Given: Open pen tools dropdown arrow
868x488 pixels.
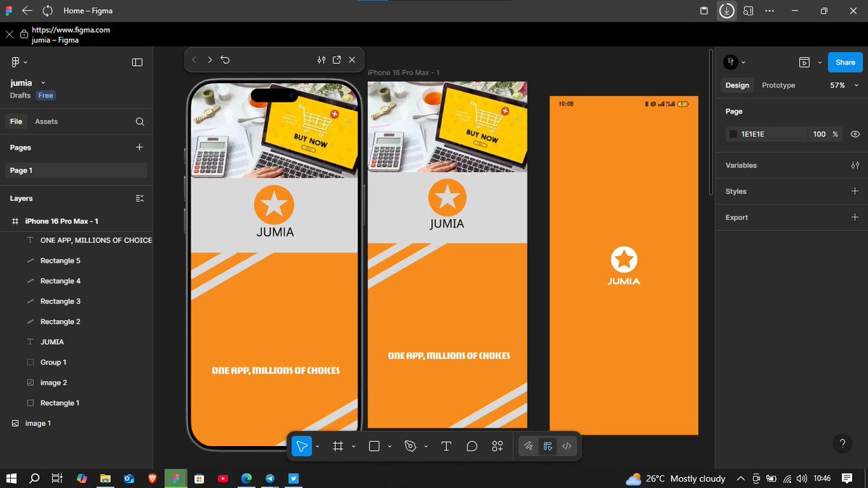Looking at the screenshot, I should point(425,447).
